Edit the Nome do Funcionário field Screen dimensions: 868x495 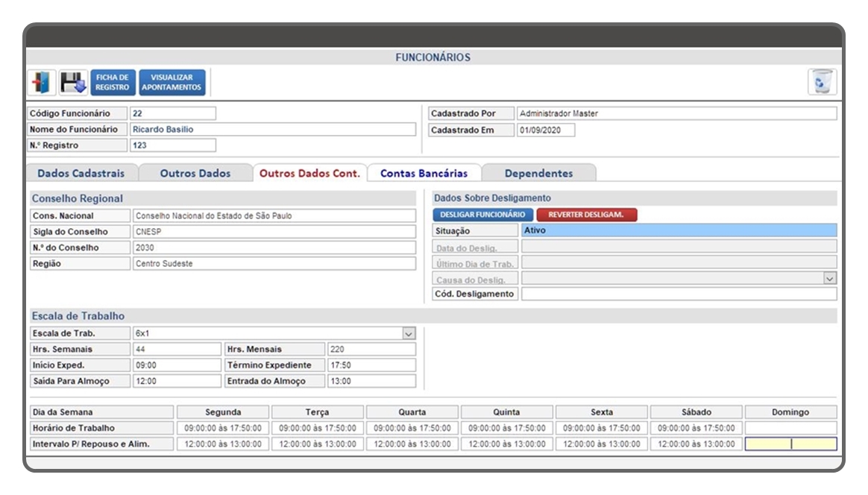(273, 130)
